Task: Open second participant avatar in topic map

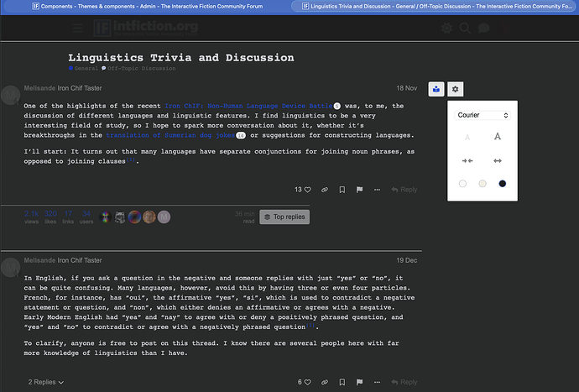Action: pyautogui.click(x=120, y=217)
